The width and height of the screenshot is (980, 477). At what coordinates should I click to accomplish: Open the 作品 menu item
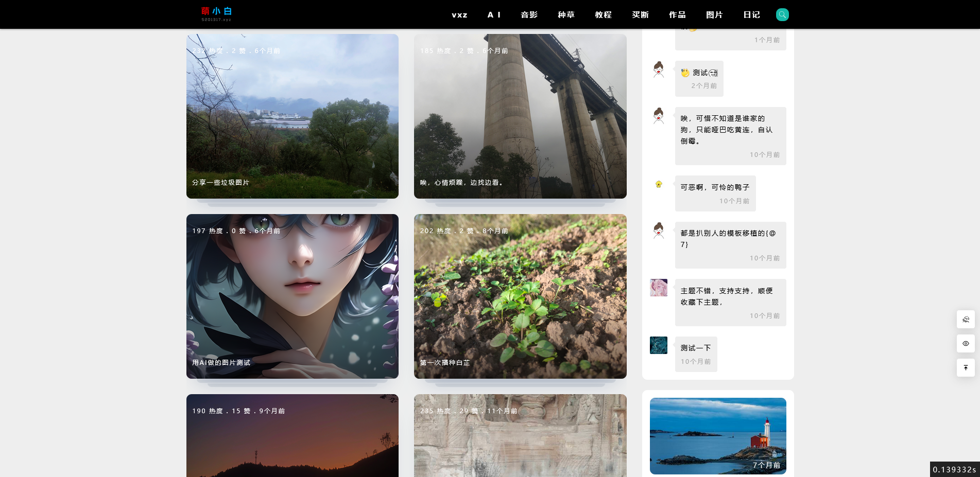pos(677,14)
